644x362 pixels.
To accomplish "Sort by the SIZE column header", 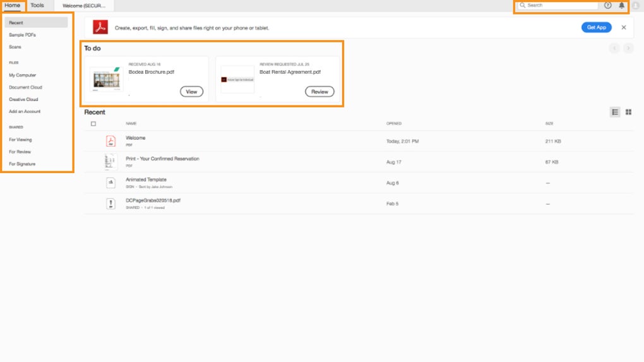I will pyautogui.click(x=549, y=123).
